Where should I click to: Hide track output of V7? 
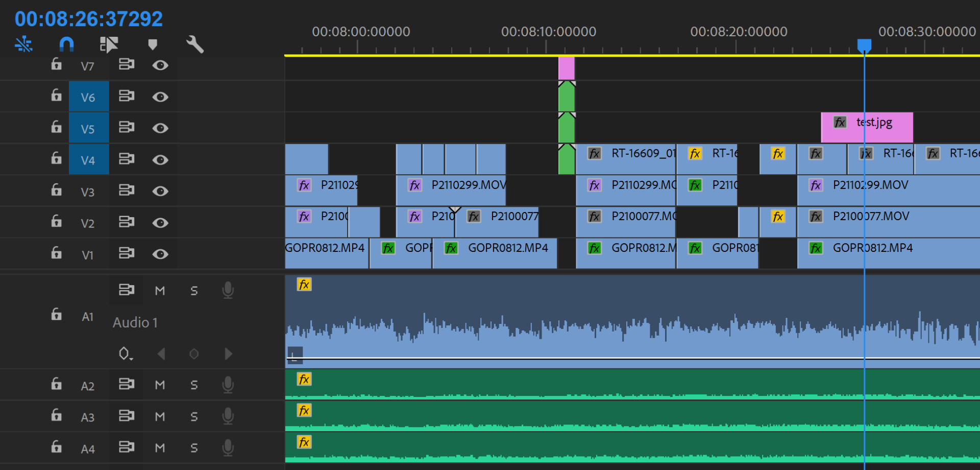[x=160, y=65]
